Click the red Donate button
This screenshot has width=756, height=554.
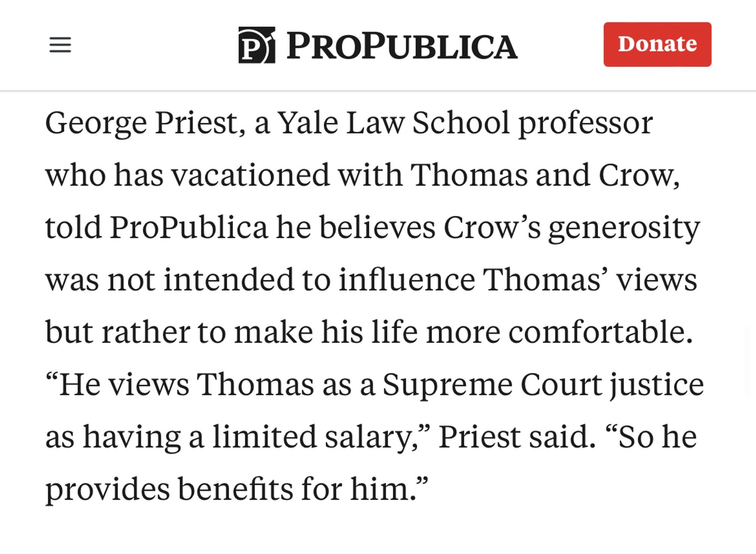[x=657, y=44]
